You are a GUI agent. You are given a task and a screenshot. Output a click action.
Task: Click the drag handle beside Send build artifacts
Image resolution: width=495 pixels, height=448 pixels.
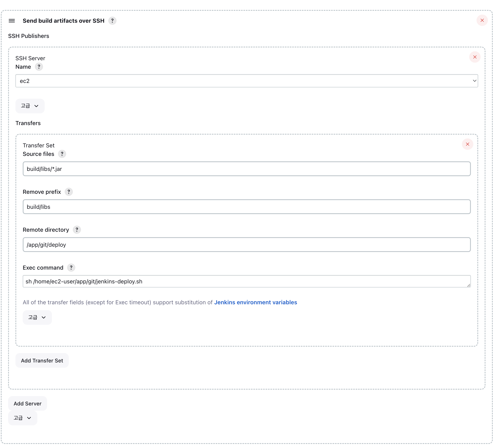12,21
